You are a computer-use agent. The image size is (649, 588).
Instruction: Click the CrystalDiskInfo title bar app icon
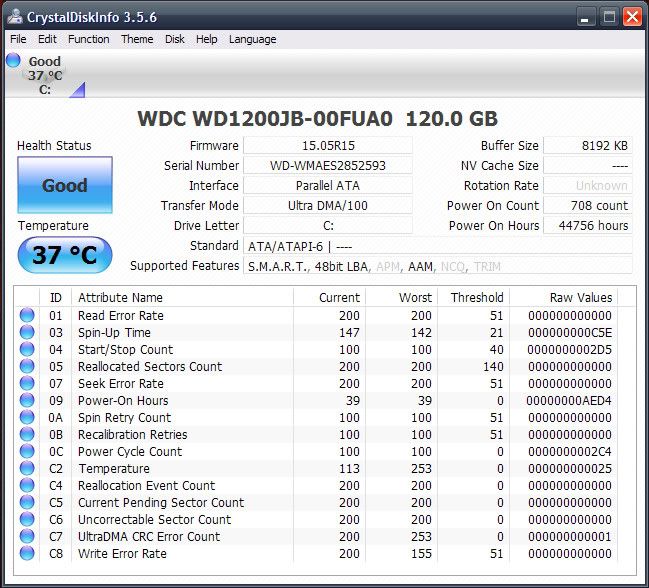(15, 17)
